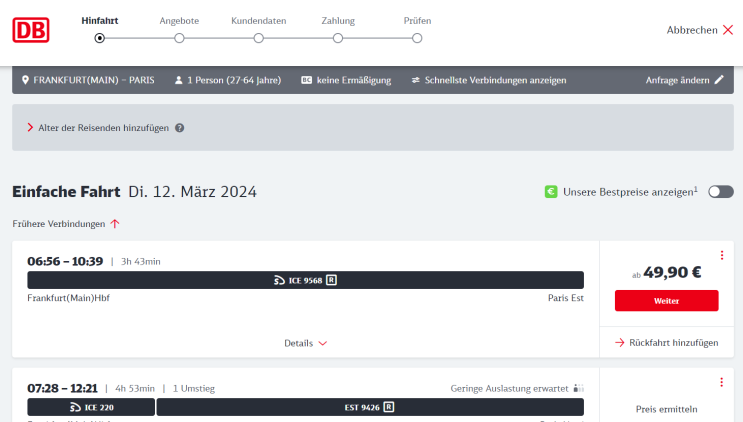743x422 pixels.
Task: Click the red up arrow icon
Action: (115, 224)
